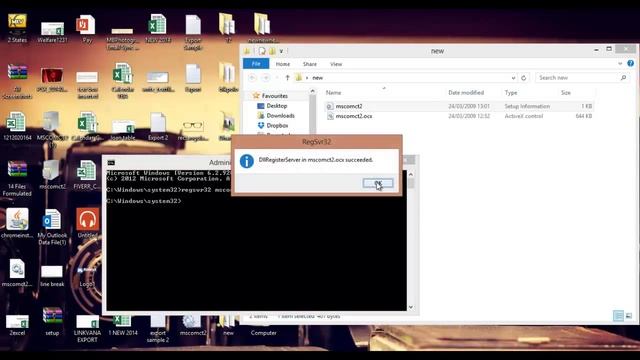Open Dropbox in the navigation pane

tap(277, 125)
